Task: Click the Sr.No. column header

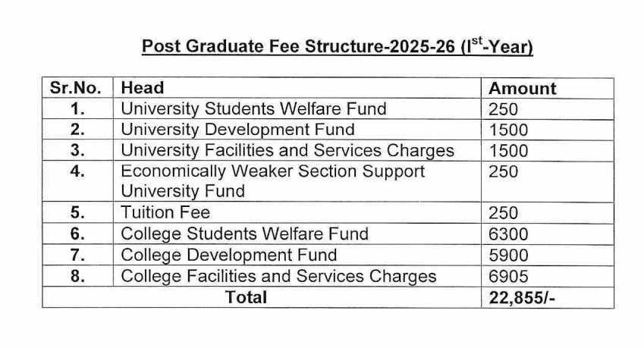Action: (76, 88)
